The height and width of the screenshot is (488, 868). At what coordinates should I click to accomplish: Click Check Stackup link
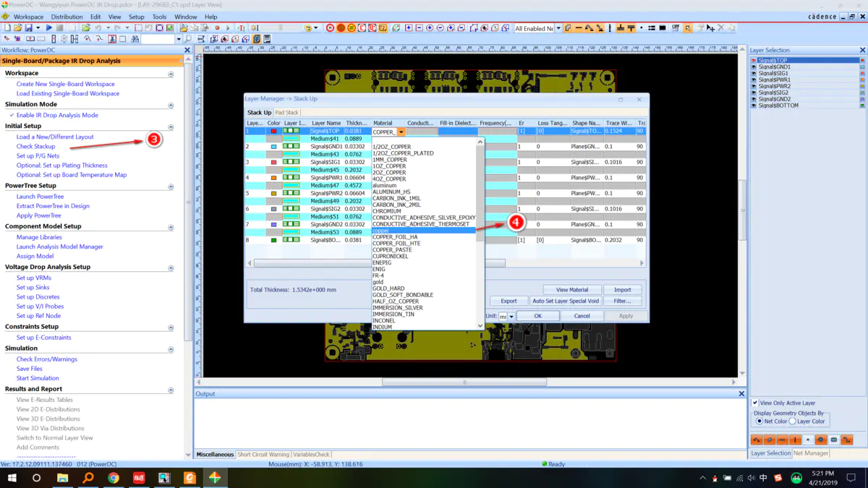click(35, 146)
